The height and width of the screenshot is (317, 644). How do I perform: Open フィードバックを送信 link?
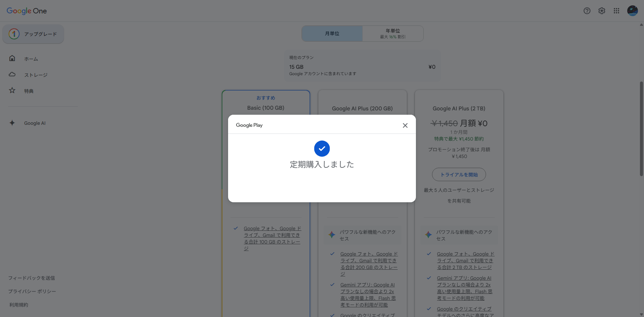32,278
